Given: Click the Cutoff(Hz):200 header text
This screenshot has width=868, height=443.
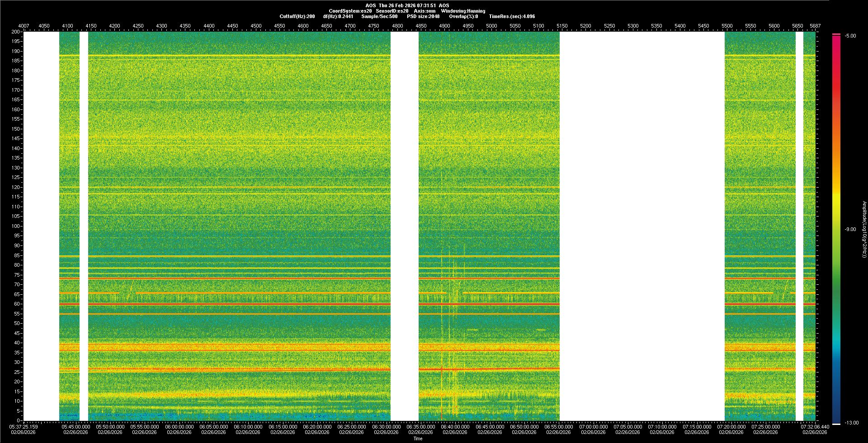Looking at the screenshot, I should pyautogui.click(x=297, y=16).
